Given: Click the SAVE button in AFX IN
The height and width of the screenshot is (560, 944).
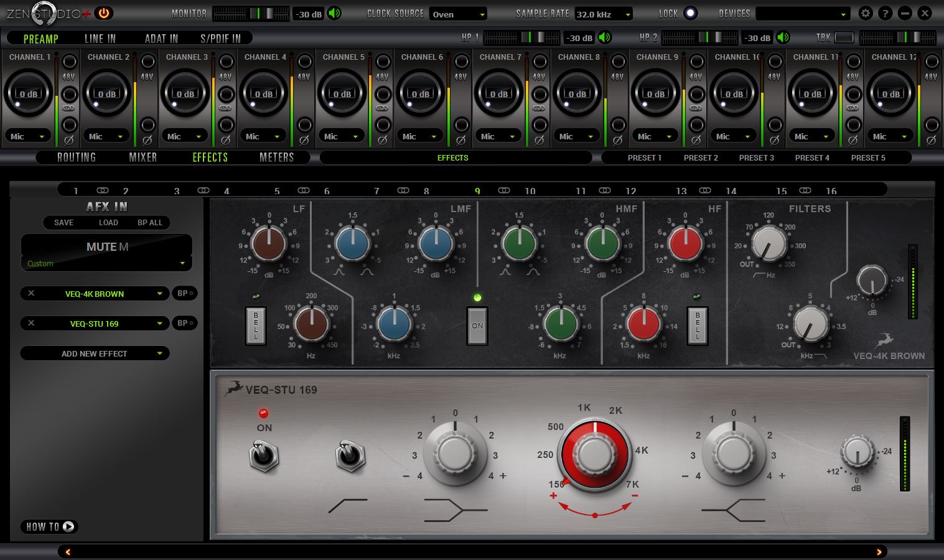Looking at the screenshot, I should [x=63, y=222].
